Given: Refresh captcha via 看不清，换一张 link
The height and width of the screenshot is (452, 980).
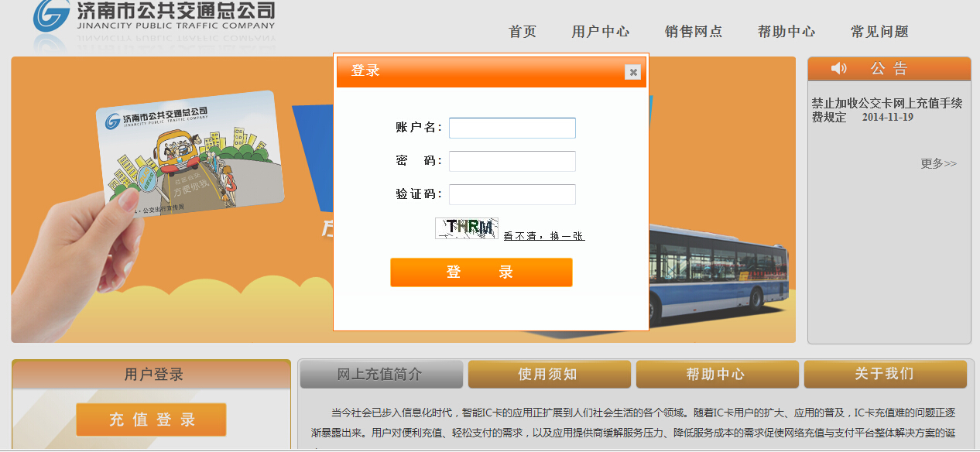Looking at the screenshot, I should pos(543,236).
